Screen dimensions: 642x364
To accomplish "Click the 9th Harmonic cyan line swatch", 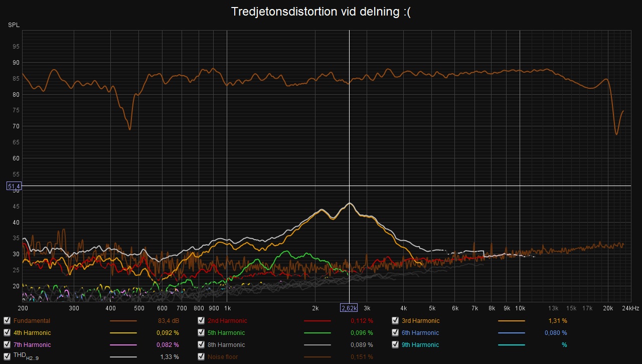I will tap(512, 345).
